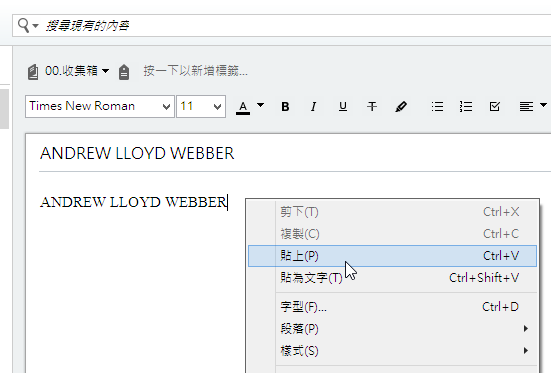The height and width of the screenshot is (373, 551).
Task: Toggle underline formatting
Action: (x=343, y=107)
